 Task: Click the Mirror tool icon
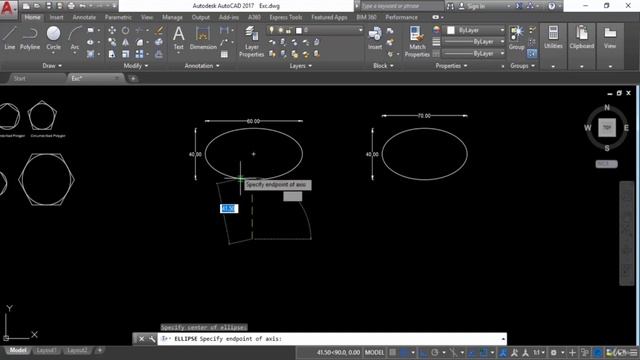[x=125, y=42]
